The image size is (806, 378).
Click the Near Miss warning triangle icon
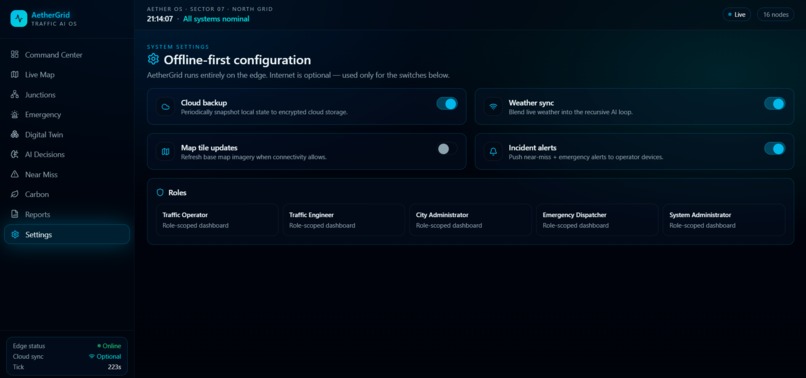pyautogui.click(x=15, y=174)
